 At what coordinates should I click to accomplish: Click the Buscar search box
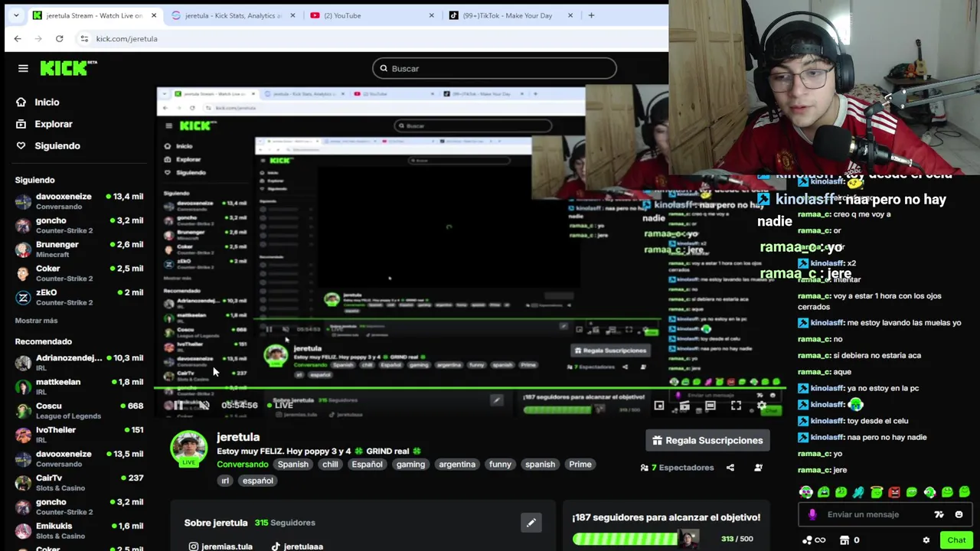(x=495, y=68)
